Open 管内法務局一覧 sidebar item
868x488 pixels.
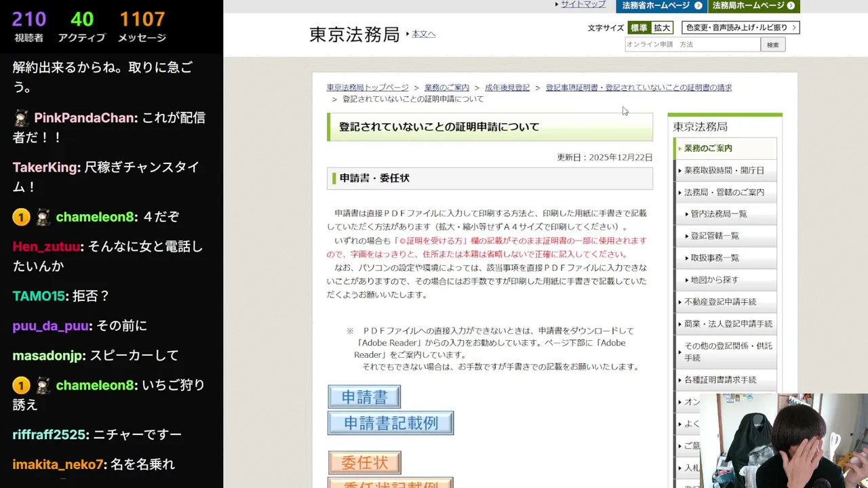point(725,213)
